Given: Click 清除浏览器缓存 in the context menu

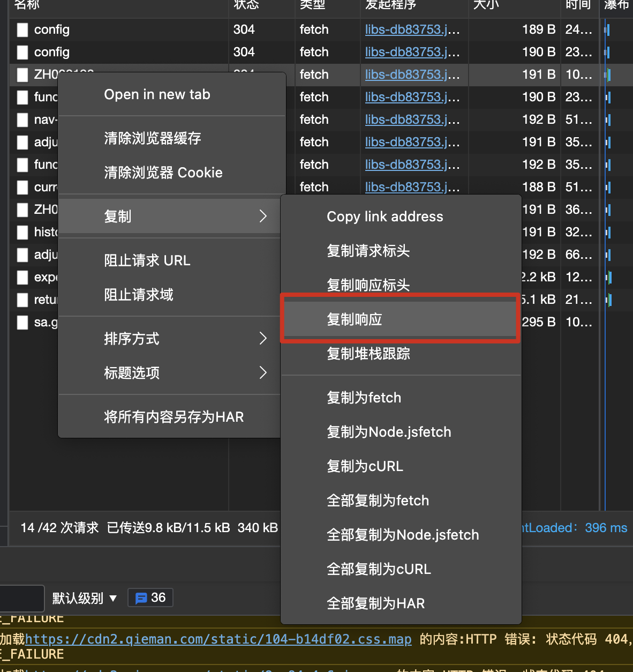Looking at the screenshot, I should 153,138.
